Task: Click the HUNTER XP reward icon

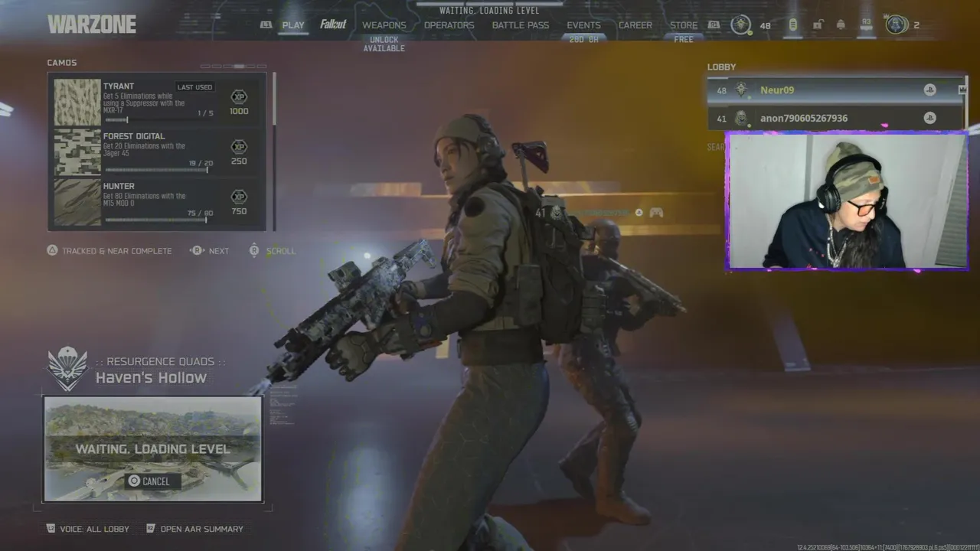Action: pos(239,197)
